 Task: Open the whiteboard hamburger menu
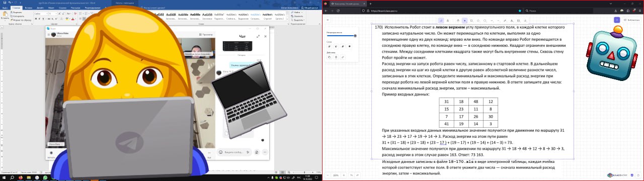point(328,20)
